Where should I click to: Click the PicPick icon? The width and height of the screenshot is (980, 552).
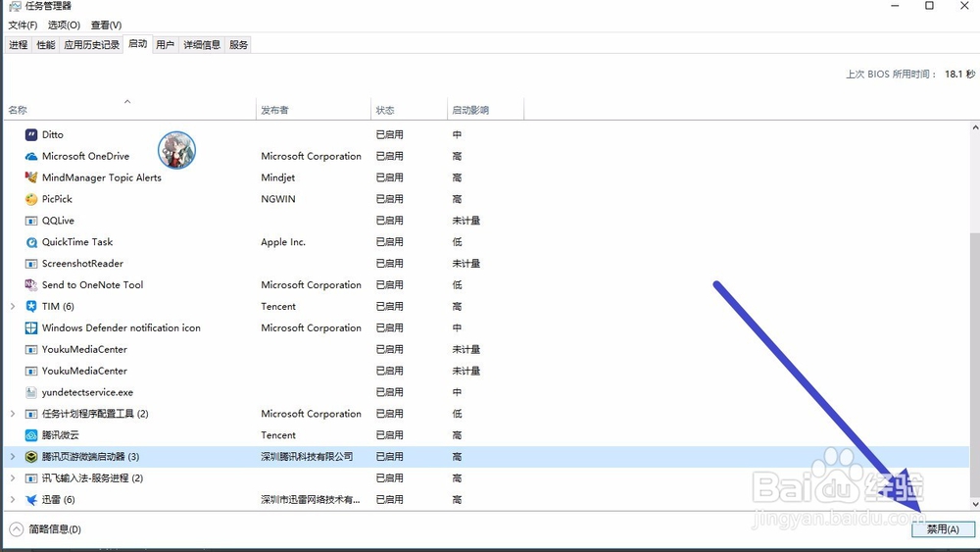(x=31, y=199)
